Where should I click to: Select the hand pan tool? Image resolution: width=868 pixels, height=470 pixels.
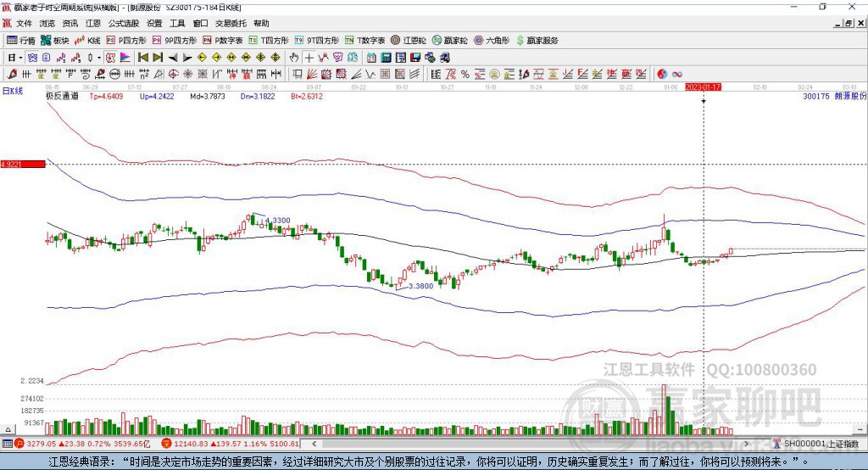(294, 58)
